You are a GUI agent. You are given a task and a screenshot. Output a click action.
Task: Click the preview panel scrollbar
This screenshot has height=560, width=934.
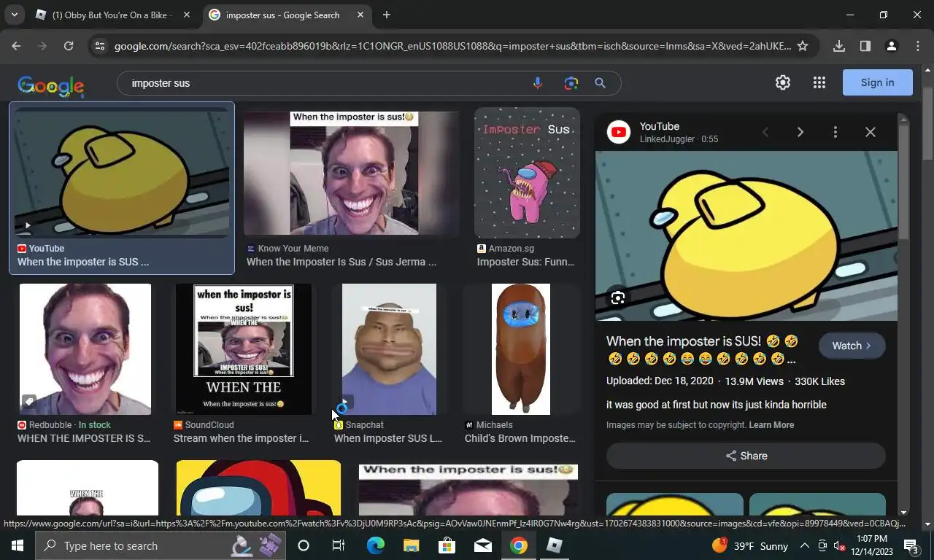[x=903, y=182]
